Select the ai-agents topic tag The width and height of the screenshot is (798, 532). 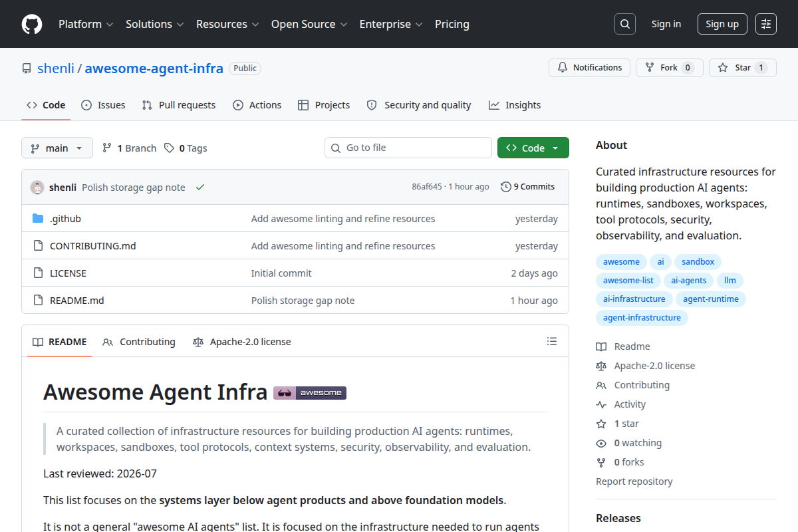pos(689,281)
